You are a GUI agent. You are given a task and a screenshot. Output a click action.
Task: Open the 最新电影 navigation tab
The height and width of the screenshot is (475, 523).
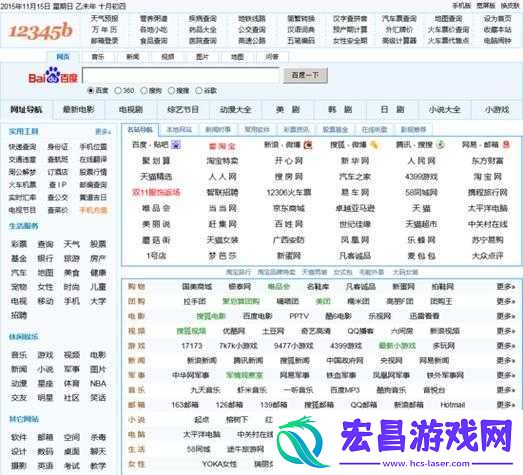tap(79, 109)
